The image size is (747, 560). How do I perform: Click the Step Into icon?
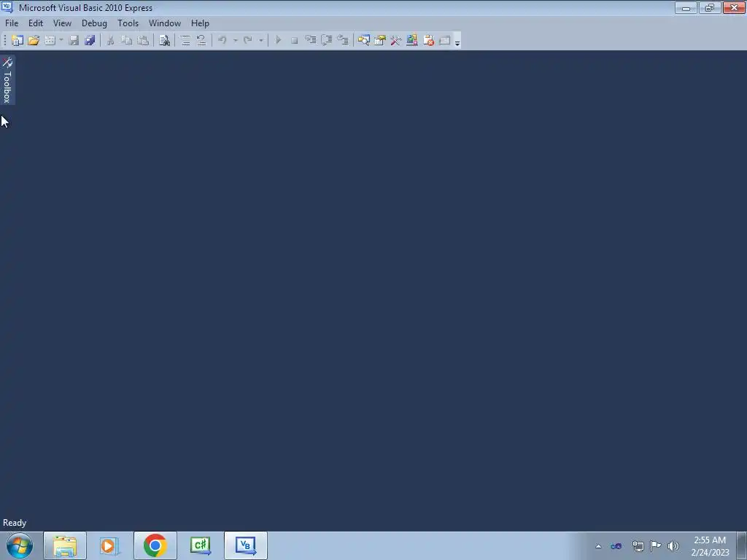(311, 41)
